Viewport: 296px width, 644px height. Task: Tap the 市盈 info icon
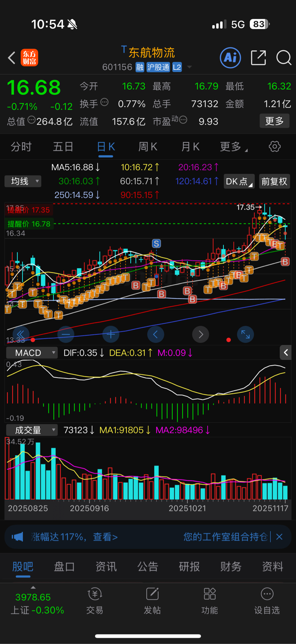tap(183, 120)
